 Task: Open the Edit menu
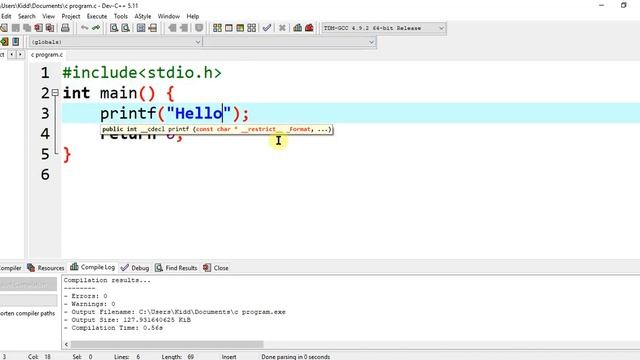coord(6,16)
